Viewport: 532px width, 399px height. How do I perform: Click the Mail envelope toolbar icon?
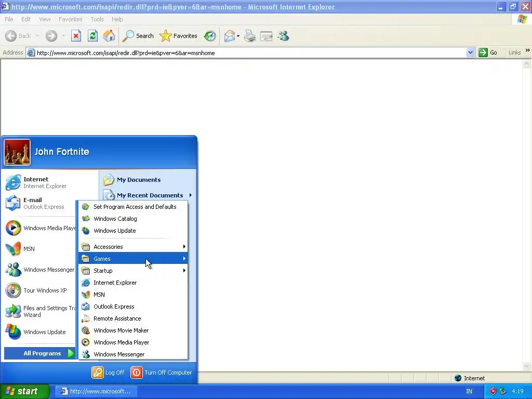[229, 36]
